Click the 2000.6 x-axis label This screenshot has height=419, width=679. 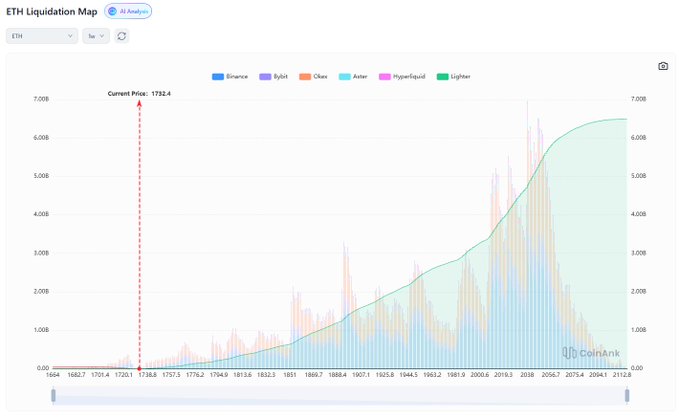[479, 375]
